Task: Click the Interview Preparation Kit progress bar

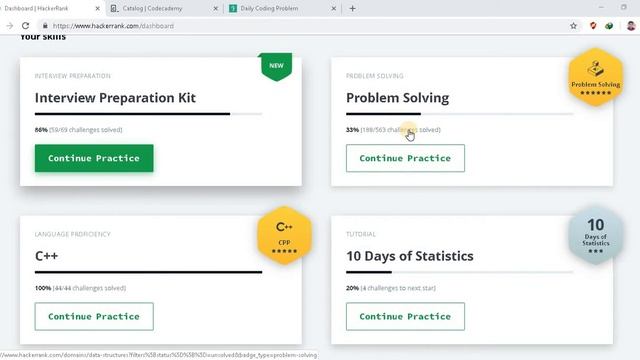Action: coord(149,114)
